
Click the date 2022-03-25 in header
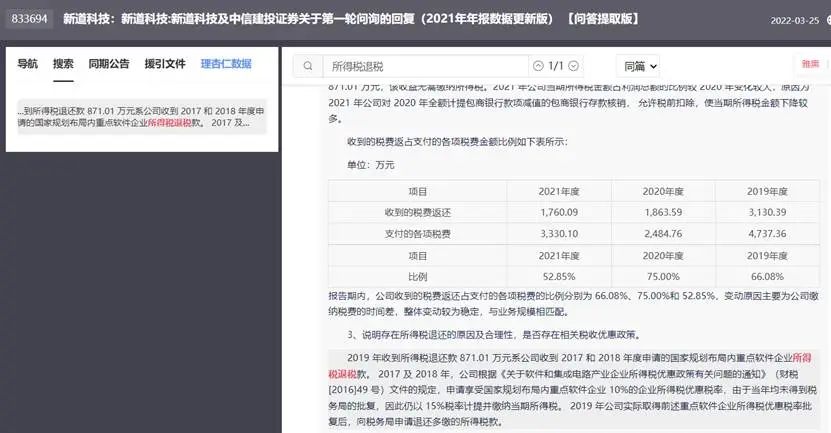pyautogui.click(x=794, y=21)
